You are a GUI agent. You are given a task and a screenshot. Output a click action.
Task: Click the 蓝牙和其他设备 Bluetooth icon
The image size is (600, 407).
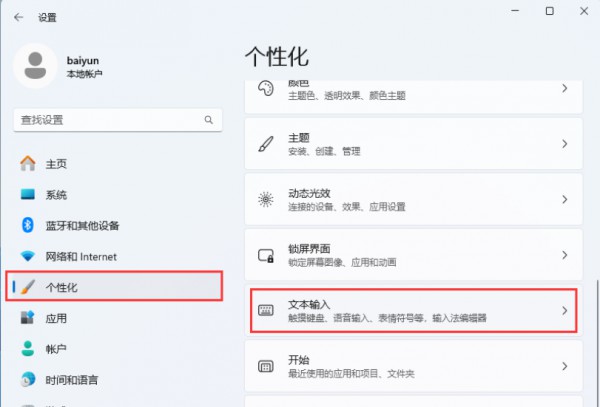(27, 225)
